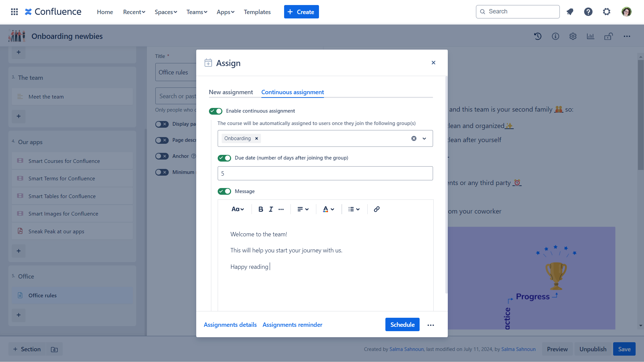Open the Spaces menu dropdown
This screenshot has width=644, height=362.
pos(166,12)
